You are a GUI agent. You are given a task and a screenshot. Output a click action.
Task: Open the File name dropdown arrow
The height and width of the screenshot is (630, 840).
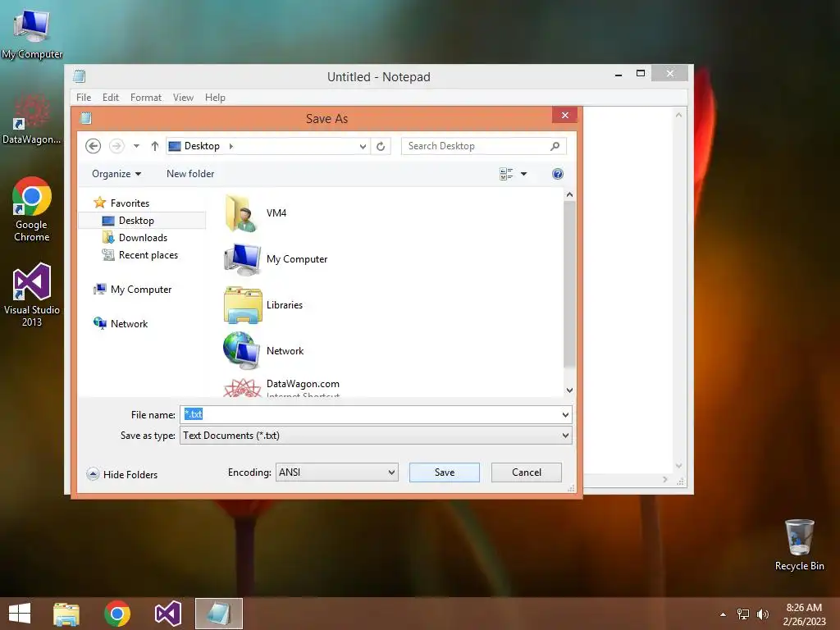[565, 414]
